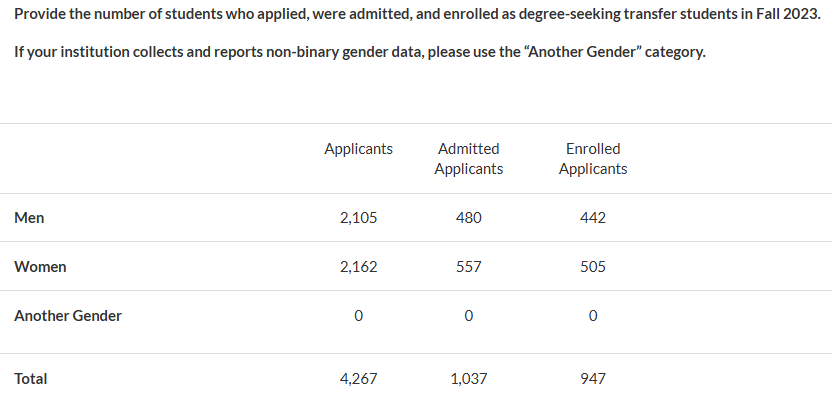Click the Fall 2023 transfer students instruction text
832x399 pixels.
[x=417, y=14]
